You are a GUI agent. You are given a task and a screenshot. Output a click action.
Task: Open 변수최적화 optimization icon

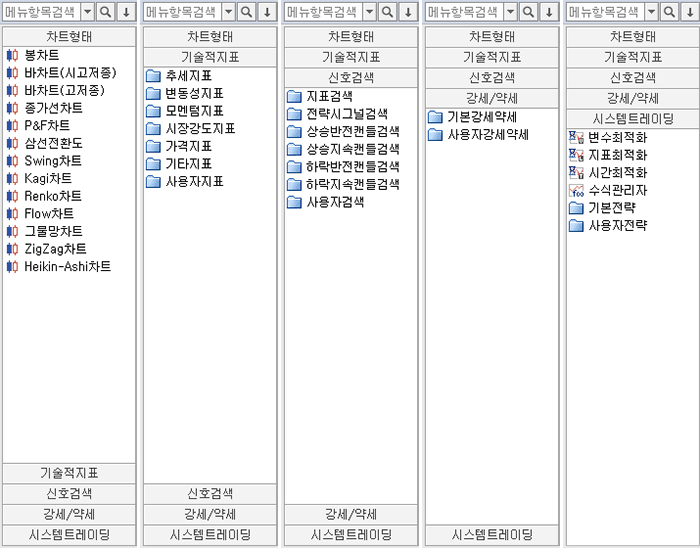[576, 137]
